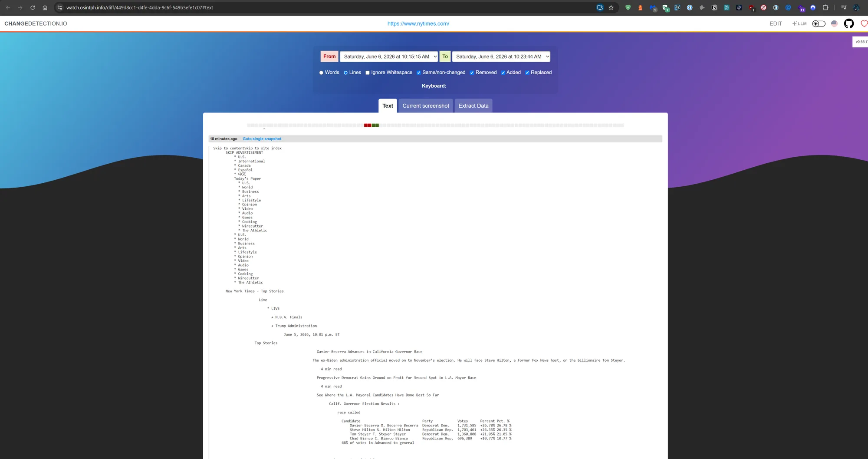
Task: Click the install app icon in address bar
Action: point(600,7)
